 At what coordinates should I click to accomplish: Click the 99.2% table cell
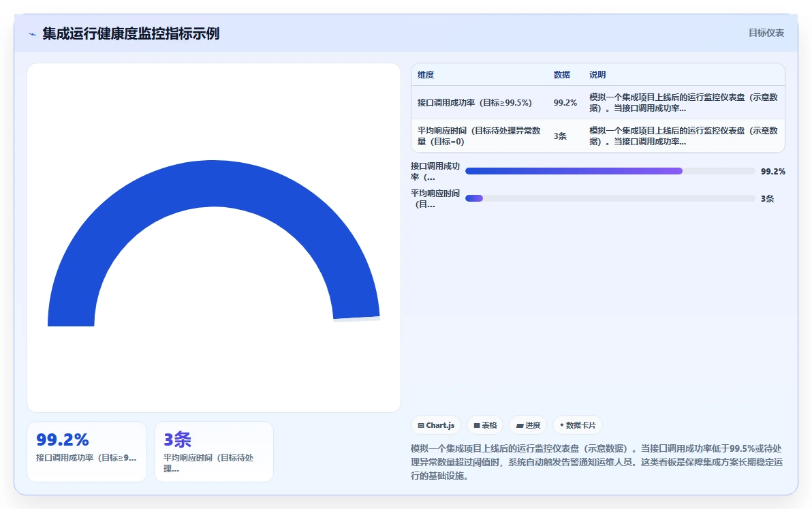tap(565, 102)
